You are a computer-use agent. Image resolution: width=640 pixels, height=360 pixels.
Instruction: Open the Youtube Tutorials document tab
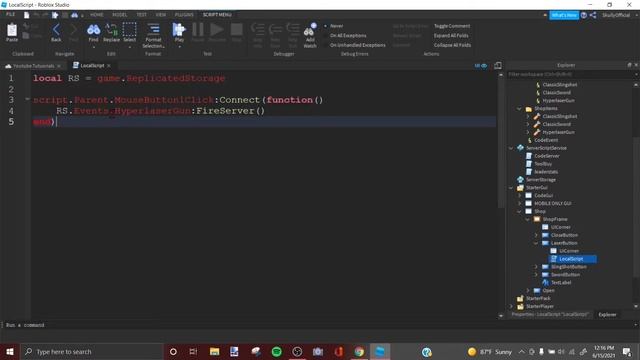coord(33,66)
